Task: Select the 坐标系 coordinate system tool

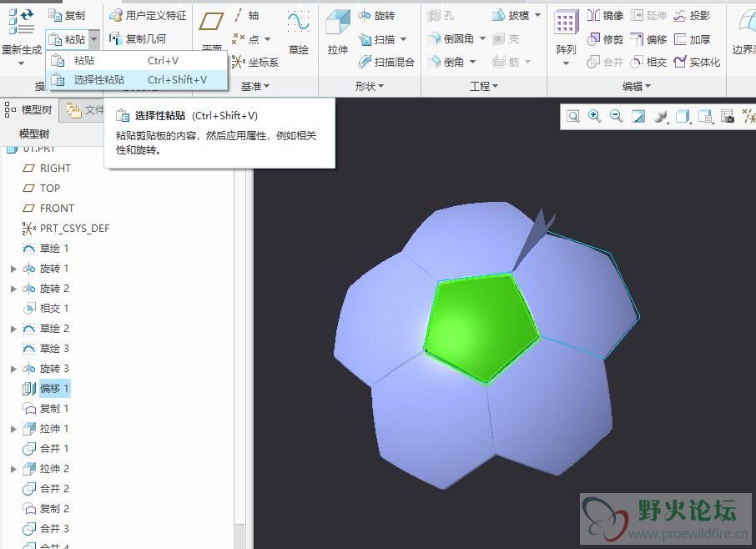Action: click(255, 62)
